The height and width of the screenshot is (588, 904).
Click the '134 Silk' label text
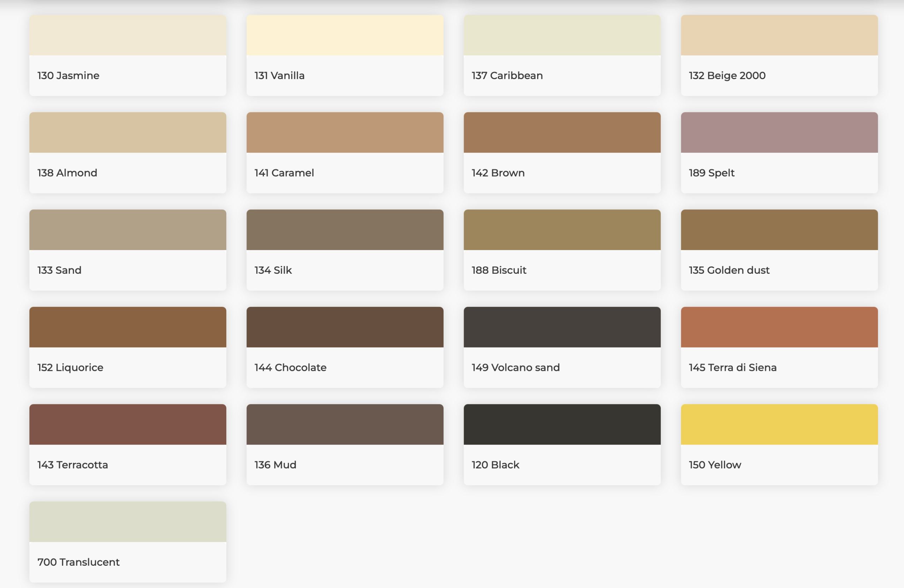273,270
